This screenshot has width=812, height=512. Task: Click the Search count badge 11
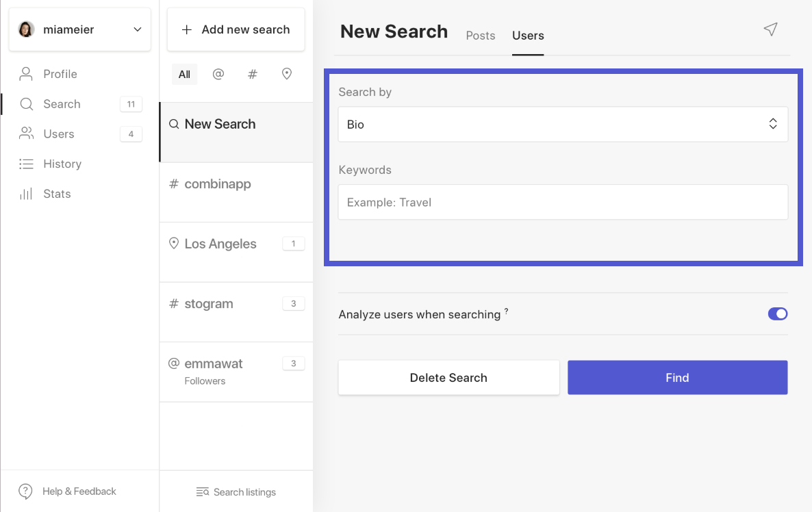tap(131, 104)
